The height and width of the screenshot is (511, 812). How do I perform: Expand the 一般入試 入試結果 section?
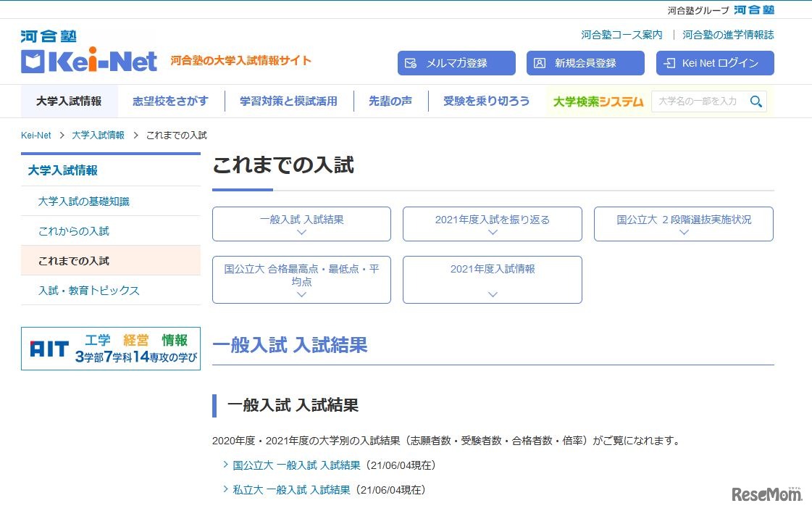point(301,224)
